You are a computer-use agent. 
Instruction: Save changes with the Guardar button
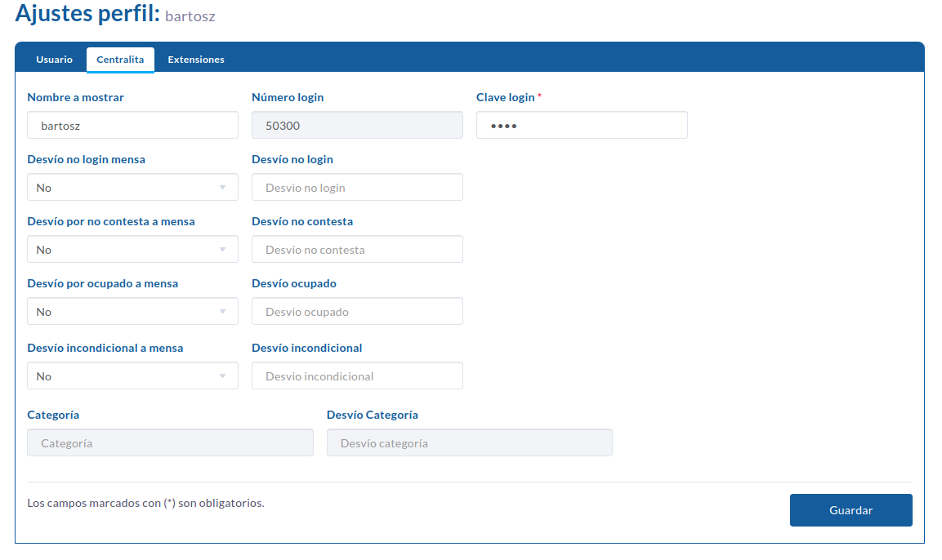tap(851, 510)
